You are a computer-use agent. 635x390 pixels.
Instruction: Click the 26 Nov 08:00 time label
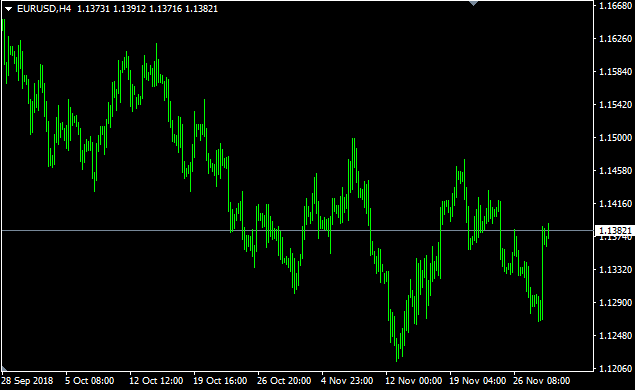pyautogui.click(x=541, y=381)
